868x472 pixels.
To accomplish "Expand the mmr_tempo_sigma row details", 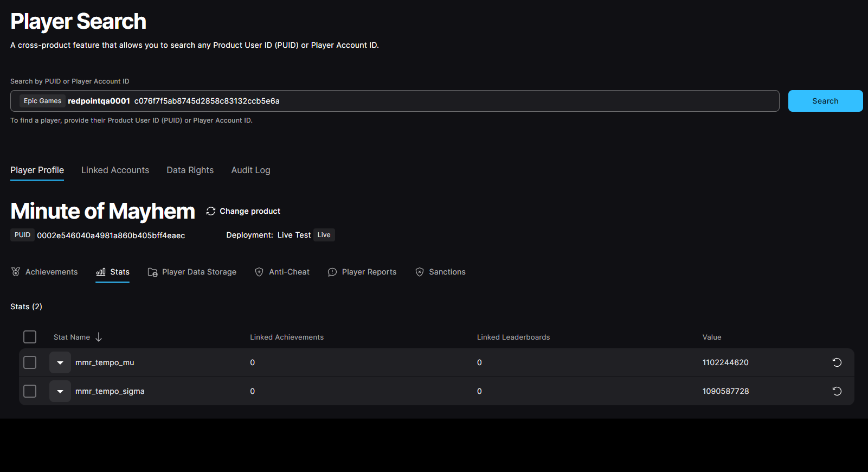I will click(60, 391).
